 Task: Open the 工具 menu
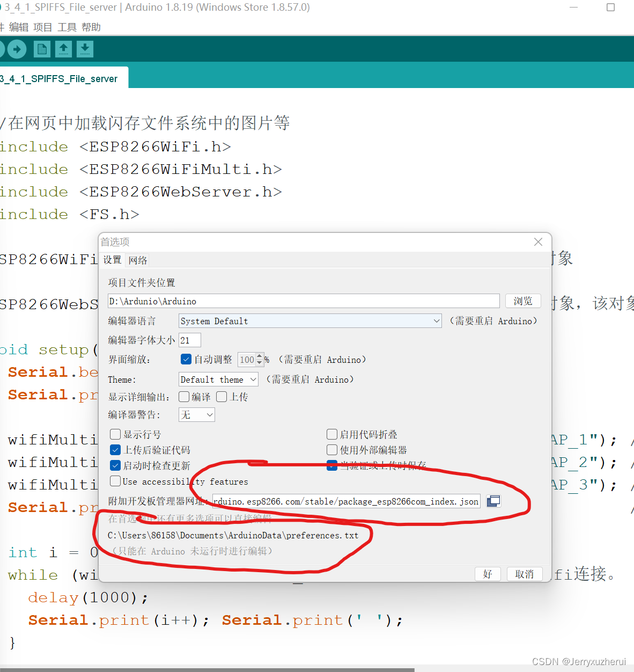point(67,27)
